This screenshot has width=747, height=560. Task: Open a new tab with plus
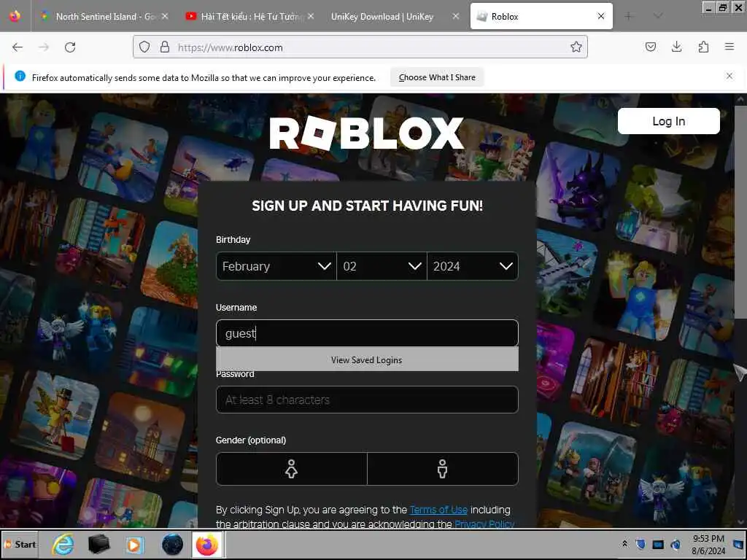pos(628,16)
